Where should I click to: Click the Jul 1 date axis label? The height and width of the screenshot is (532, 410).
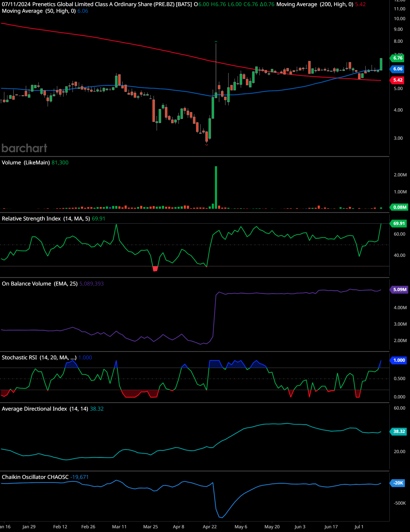coord(359,527)
